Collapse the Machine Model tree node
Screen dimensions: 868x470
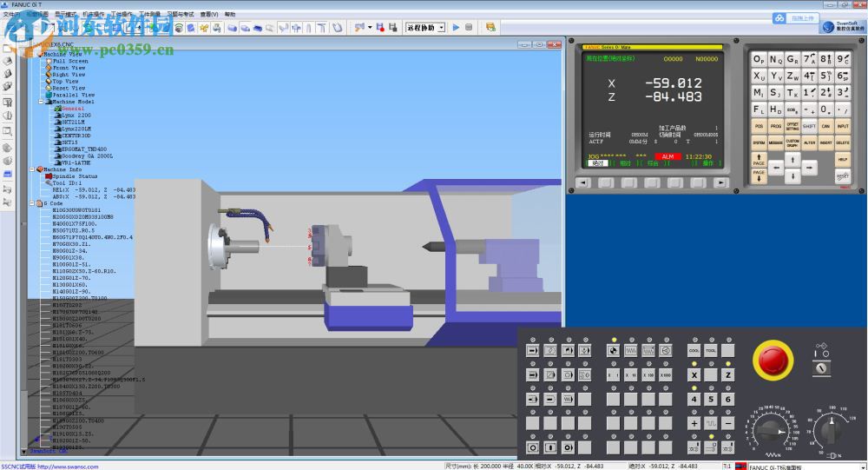41,102
